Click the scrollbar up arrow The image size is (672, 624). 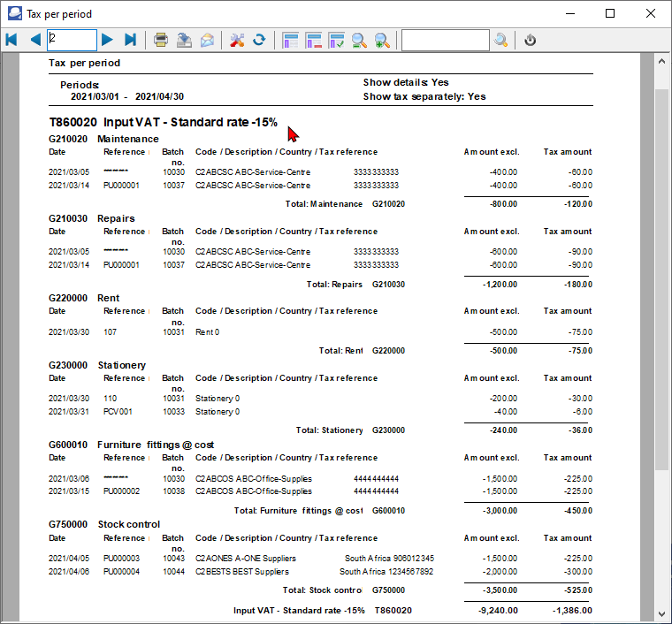point(661,61)
